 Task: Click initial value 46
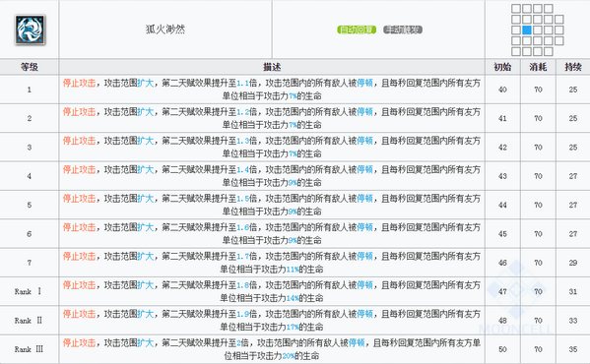pos(502,263)
